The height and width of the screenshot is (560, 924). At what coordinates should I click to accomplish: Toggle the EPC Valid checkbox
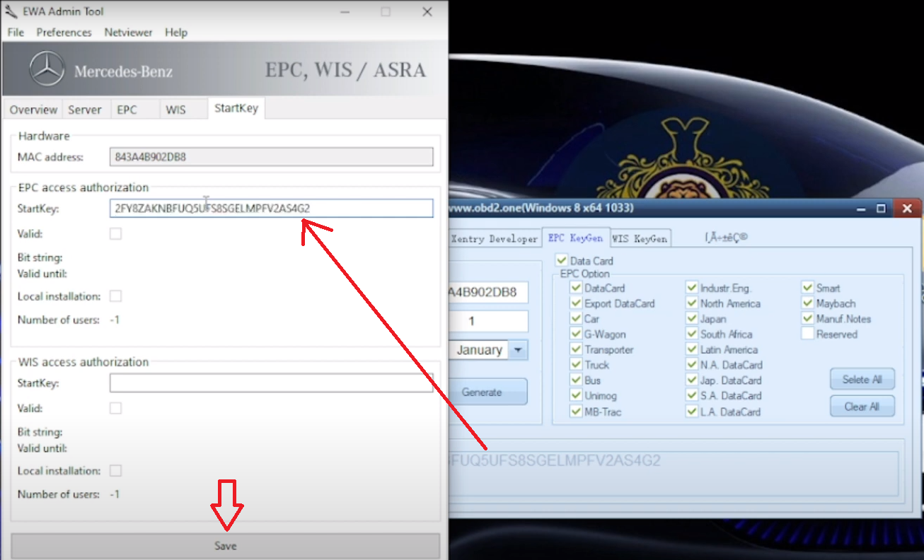click(x=115, y=233)
